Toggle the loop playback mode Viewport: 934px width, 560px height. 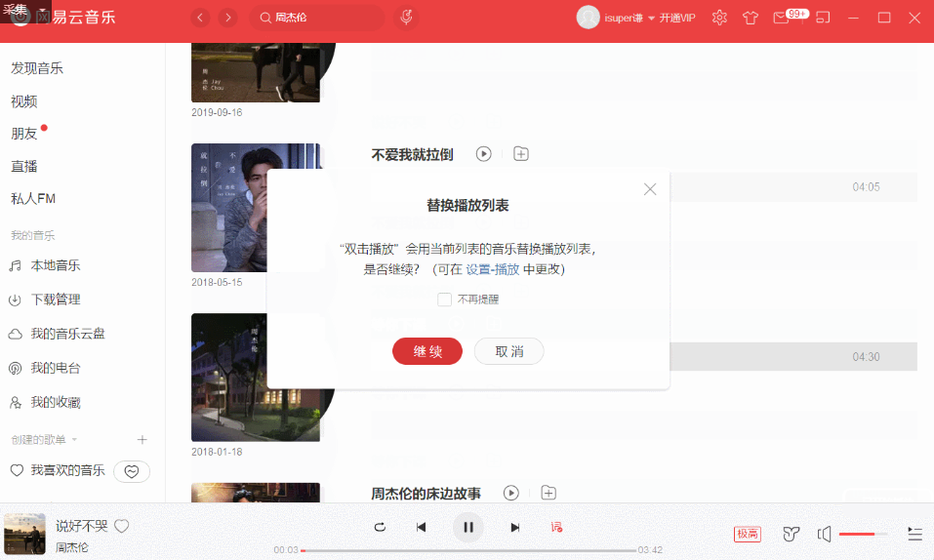380,527
